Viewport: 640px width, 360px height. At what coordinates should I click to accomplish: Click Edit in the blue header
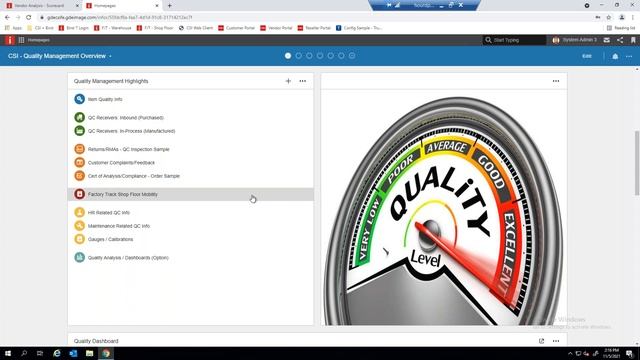coord(587,56)
